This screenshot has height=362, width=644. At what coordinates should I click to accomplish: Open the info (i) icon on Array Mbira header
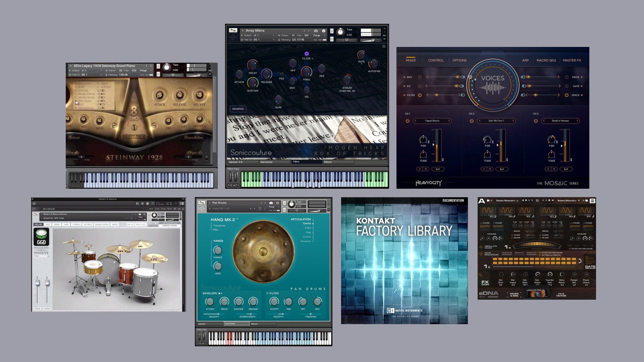323,31
